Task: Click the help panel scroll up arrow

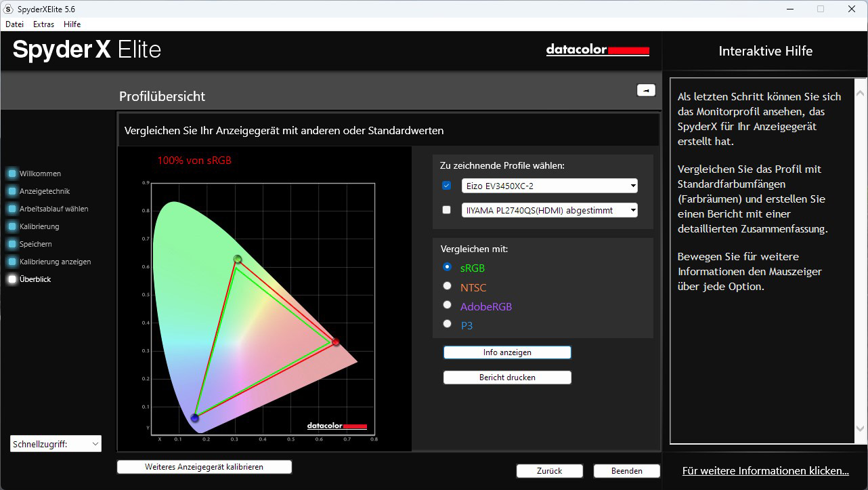Action: 861,92
